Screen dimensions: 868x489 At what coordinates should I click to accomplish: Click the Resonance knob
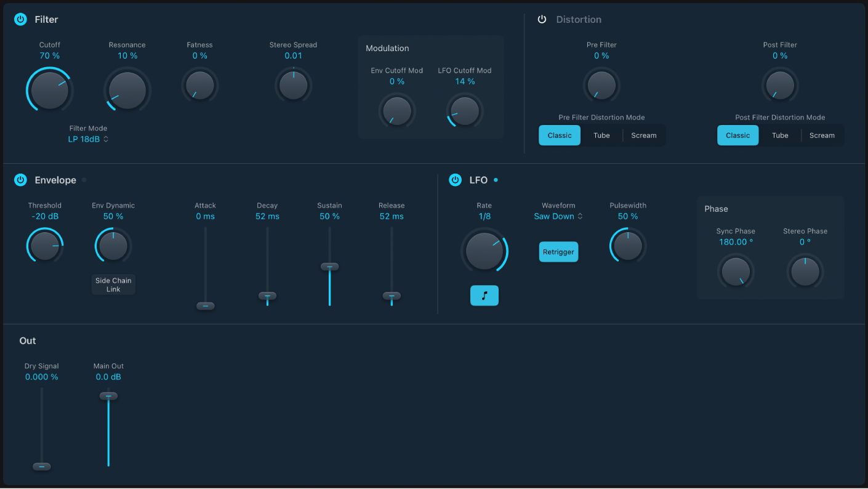point(127,90)
